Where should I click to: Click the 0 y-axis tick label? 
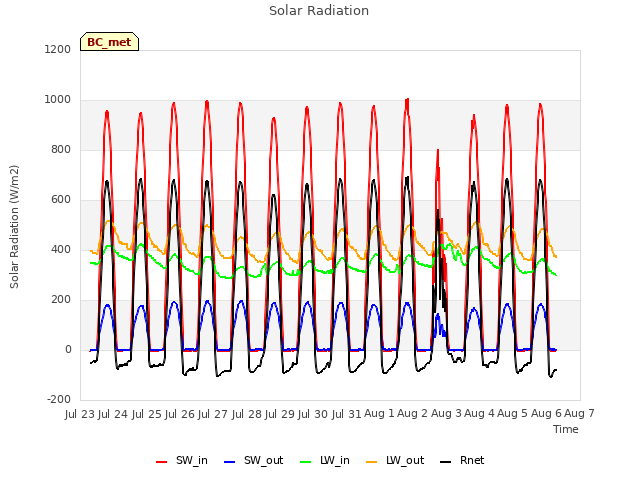click(x=68, y=349)
